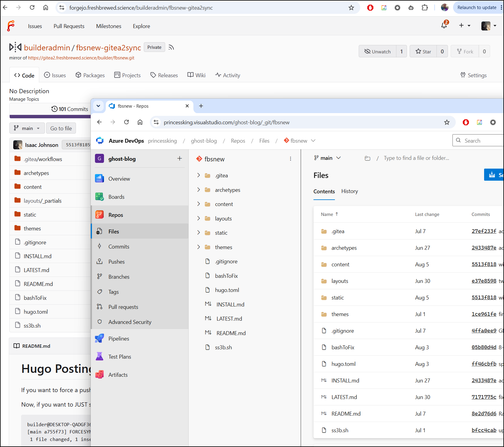Open the Manage Topics link
Screen dimensions: 504x447
tap(24, 99)
